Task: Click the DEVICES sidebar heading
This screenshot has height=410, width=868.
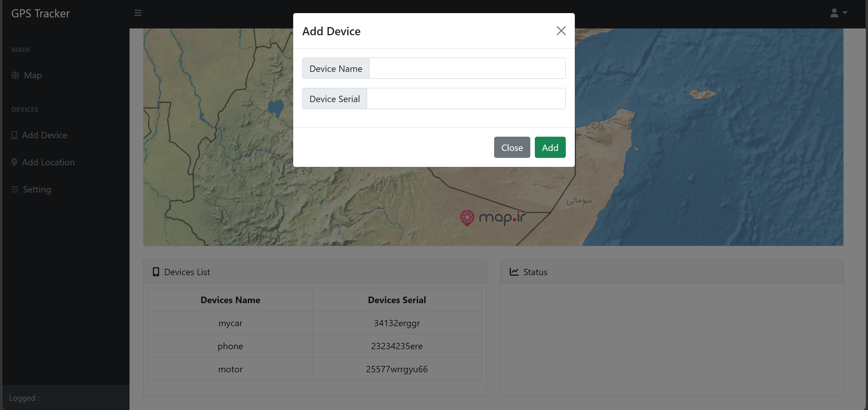Action: (x=25, y=109)
